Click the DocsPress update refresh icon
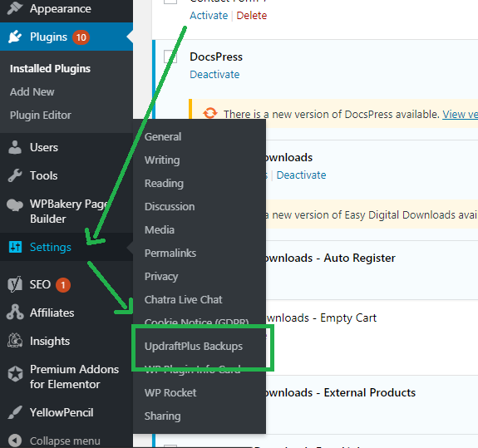This screenshot has width=478, height=448. pyautogui.click(x=210, y=113)
